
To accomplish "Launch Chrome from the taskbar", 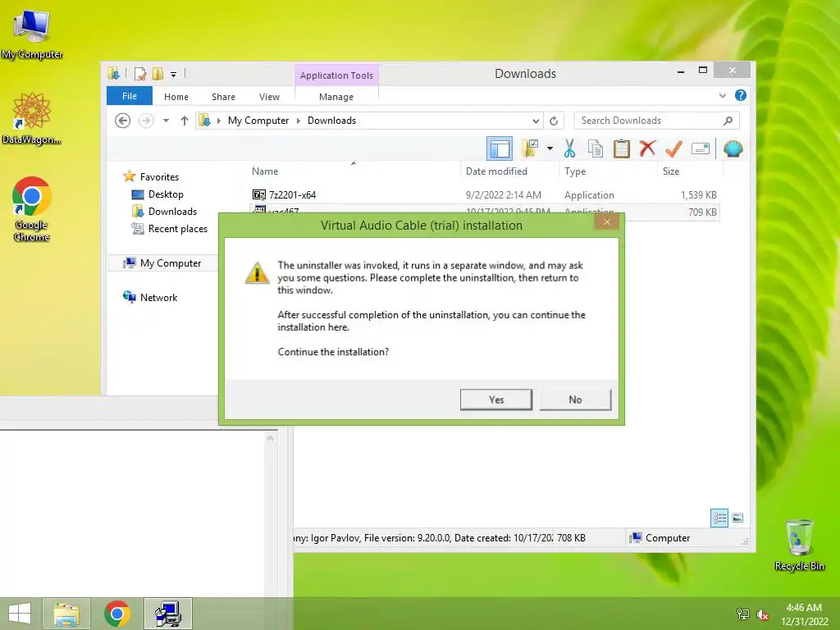I will (x=117, y=614).
